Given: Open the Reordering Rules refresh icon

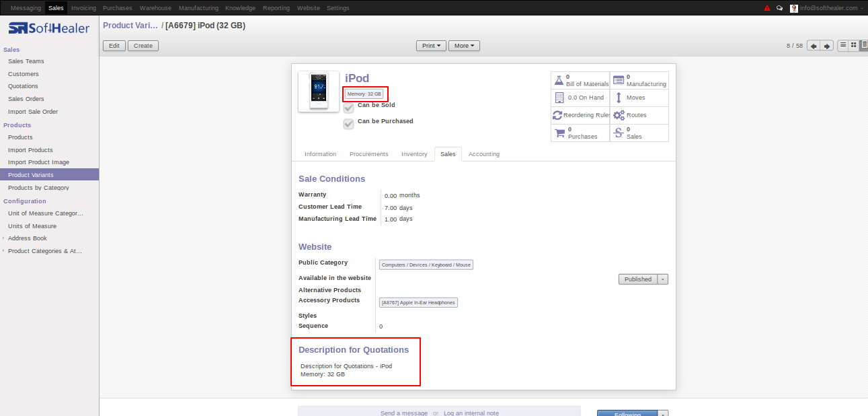Looking at the screenshot, I should pyautogui.click(x=557, y=115).
